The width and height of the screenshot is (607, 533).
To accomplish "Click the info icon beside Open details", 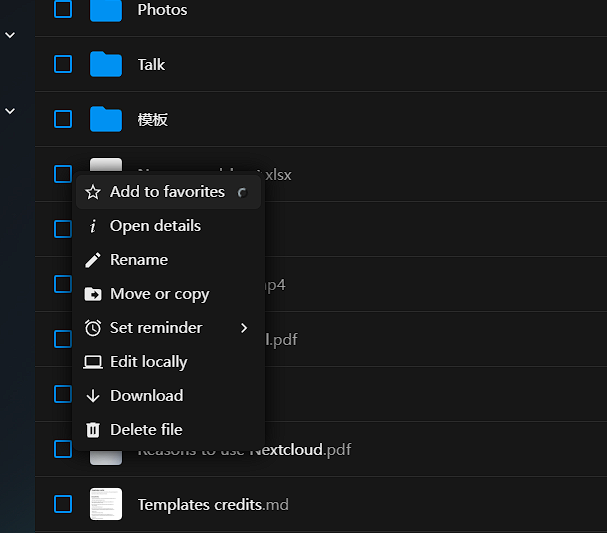I will click(x=93, y=226).
